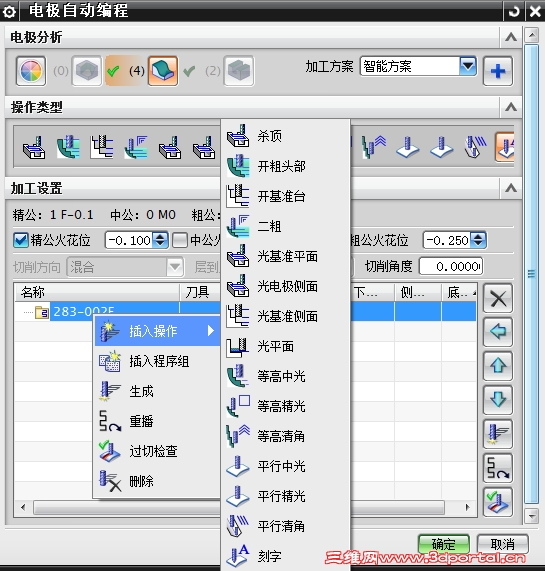Click the 切削角度 input field
This screenshot has width=545, height=571.
point(451,267)
